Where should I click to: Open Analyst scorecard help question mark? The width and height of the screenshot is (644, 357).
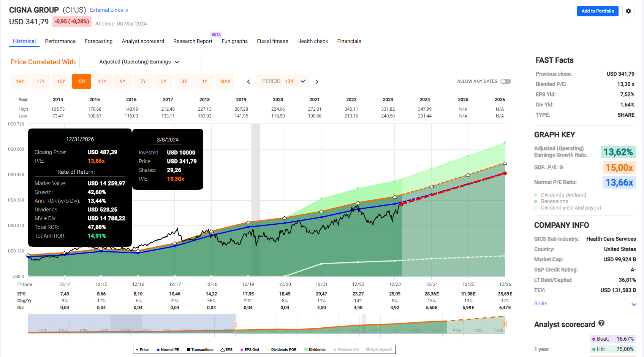[601, 323]
